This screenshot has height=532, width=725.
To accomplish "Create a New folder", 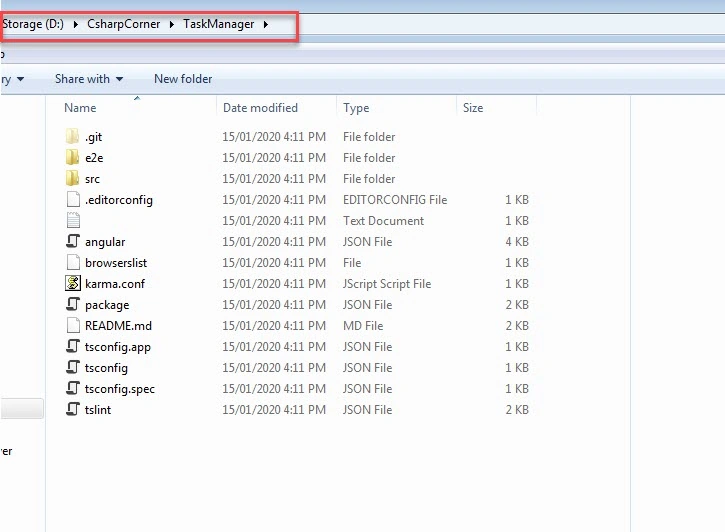I will point(183,79).
